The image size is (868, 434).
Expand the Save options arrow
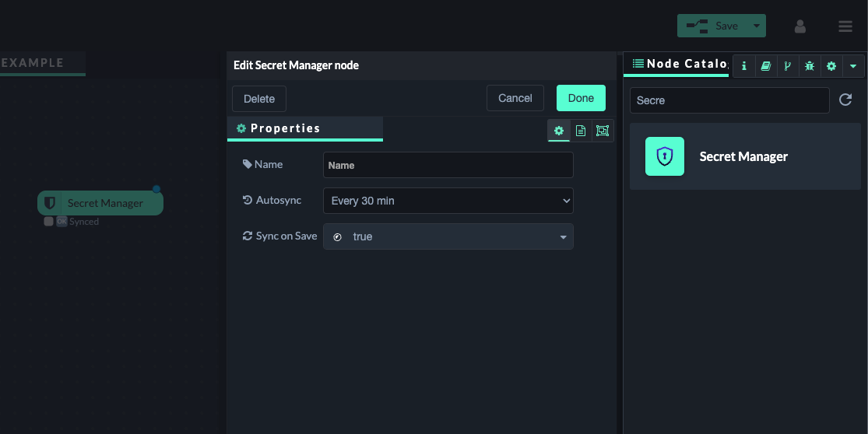pos(756,26)
